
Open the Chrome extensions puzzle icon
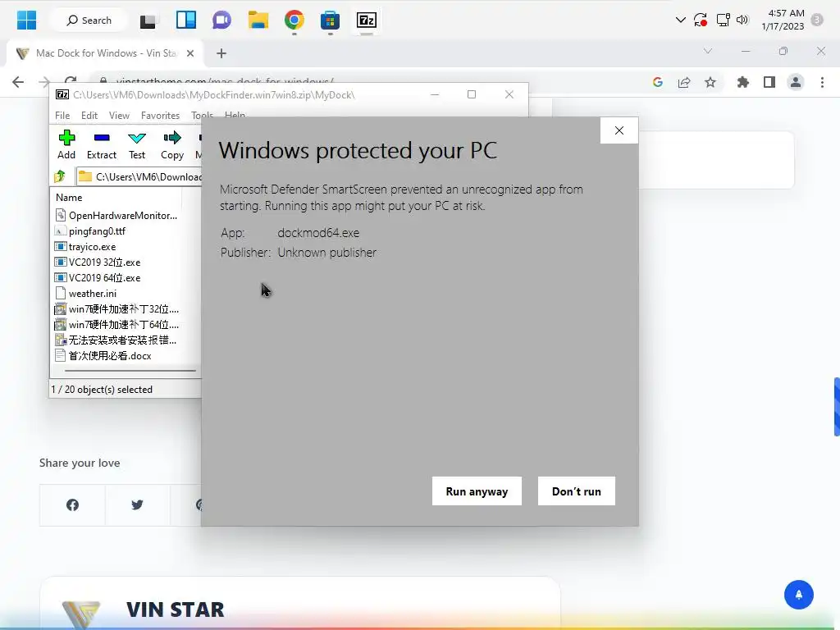[x=742, y=82]
